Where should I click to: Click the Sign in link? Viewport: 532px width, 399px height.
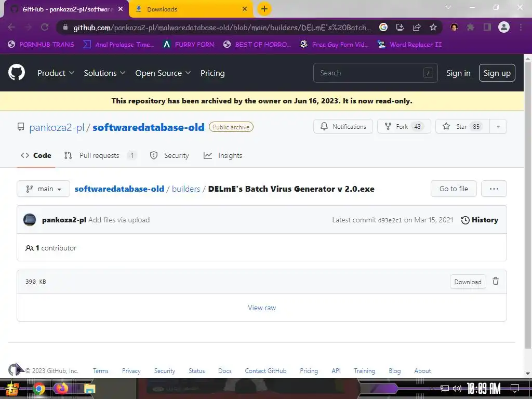click(x=458, y=73)
